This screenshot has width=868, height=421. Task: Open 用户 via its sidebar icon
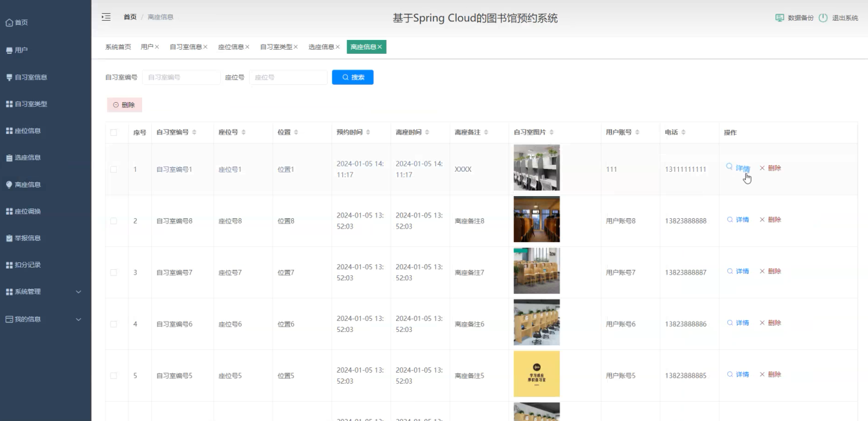click(x=9, y=50)
